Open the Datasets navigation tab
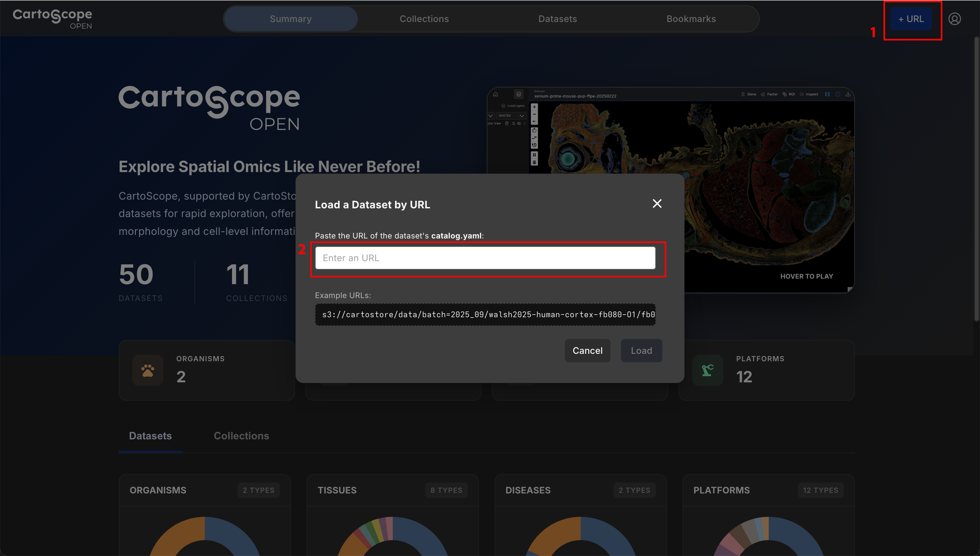Image resolution: width=980 pixels, height=556 pixels. coord(557,19)
